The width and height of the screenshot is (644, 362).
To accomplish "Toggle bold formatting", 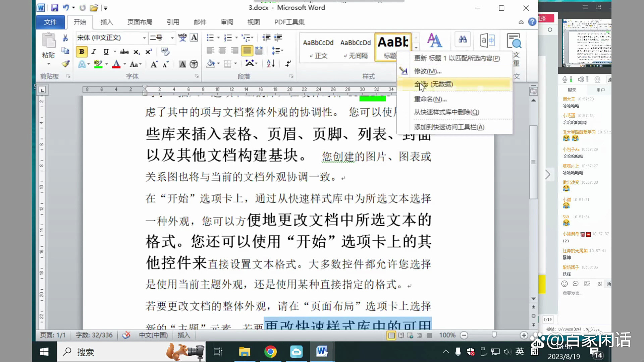I will click(81, 52).
